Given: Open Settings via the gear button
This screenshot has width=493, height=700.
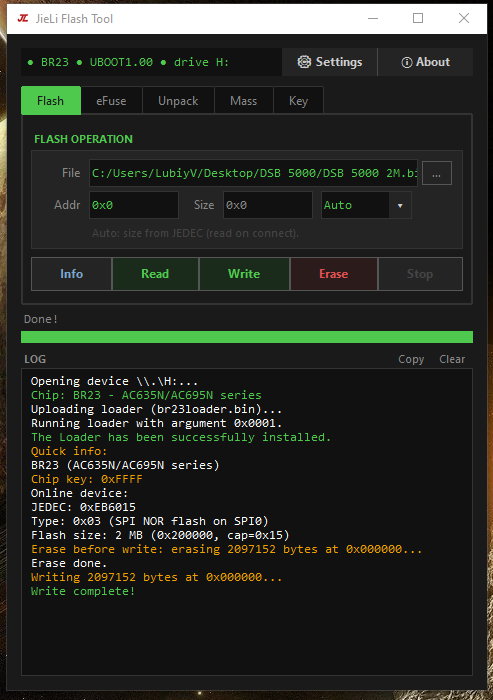Looking at the screenshot, I should click(330, 62).
